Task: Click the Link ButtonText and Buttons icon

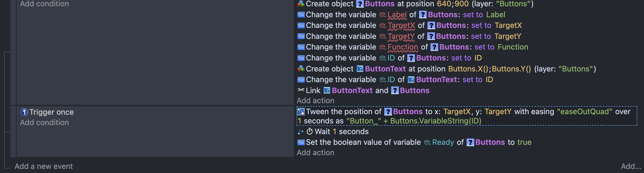Action: click(301, 90)
